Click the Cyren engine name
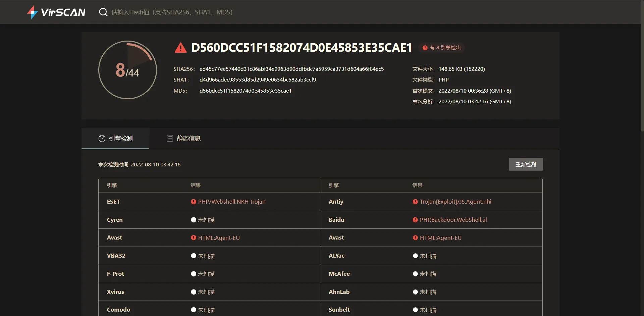This screenshot has height=316, width=644. 115,220
